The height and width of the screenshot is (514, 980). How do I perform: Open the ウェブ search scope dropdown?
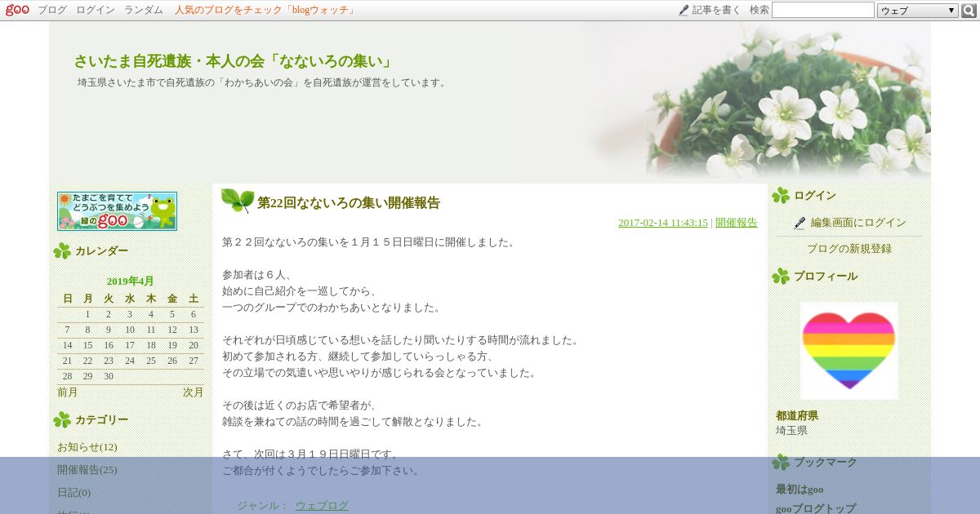918,11
